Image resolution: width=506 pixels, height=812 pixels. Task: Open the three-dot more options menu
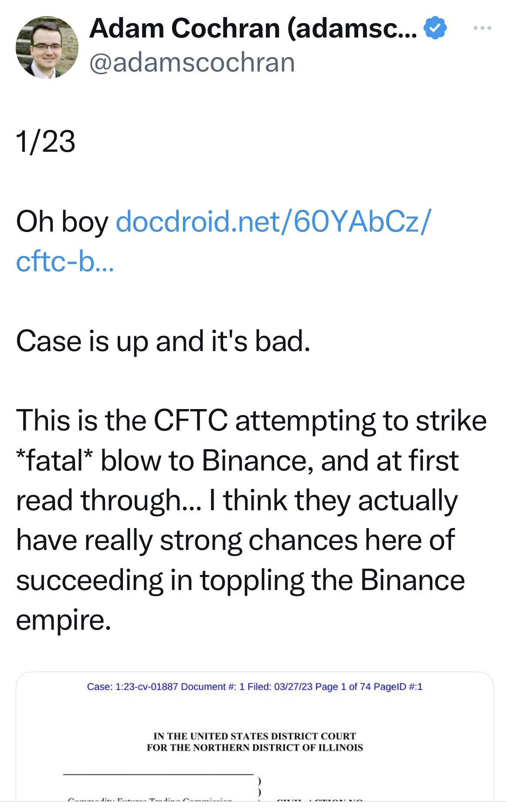click(482, 28)
